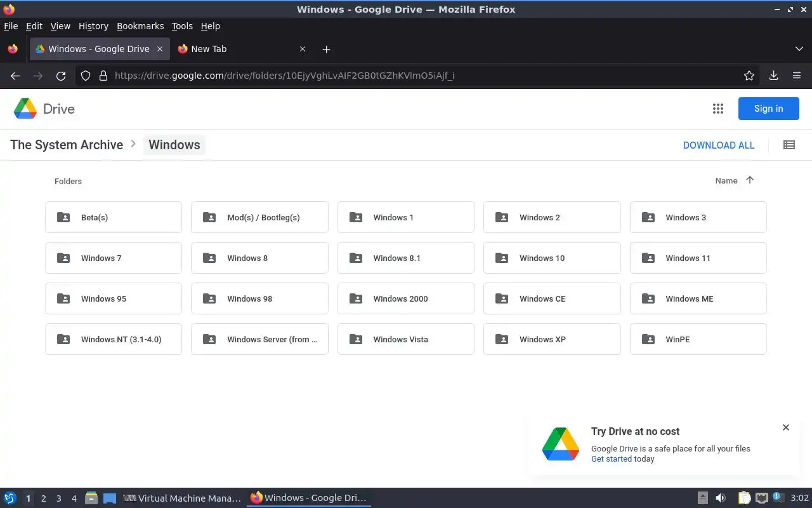Click the volume speaker icon in taskbar
812x508 pixels.
point(721,498)
